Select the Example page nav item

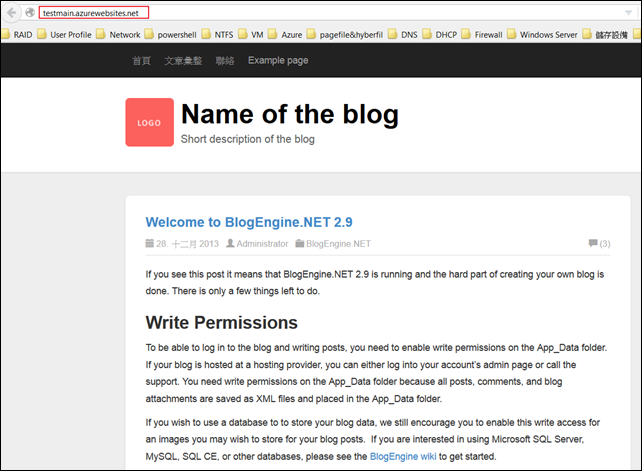278,60
